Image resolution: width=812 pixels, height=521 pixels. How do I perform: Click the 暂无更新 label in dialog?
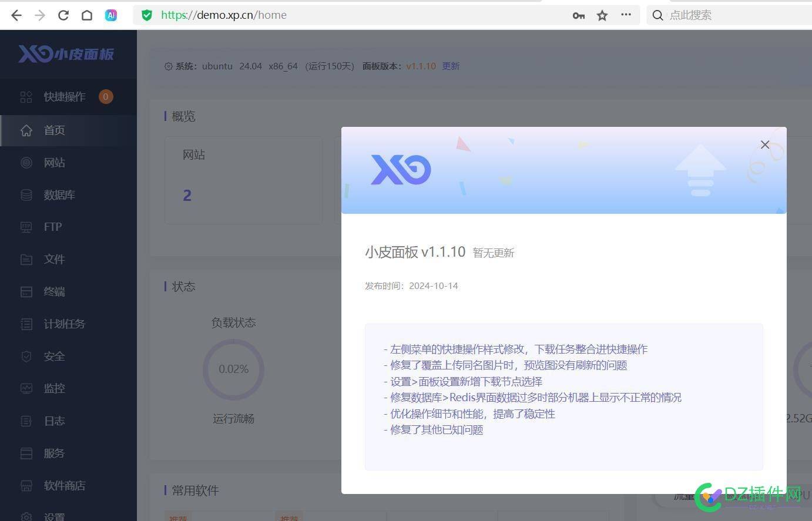[x=494, y=253]
